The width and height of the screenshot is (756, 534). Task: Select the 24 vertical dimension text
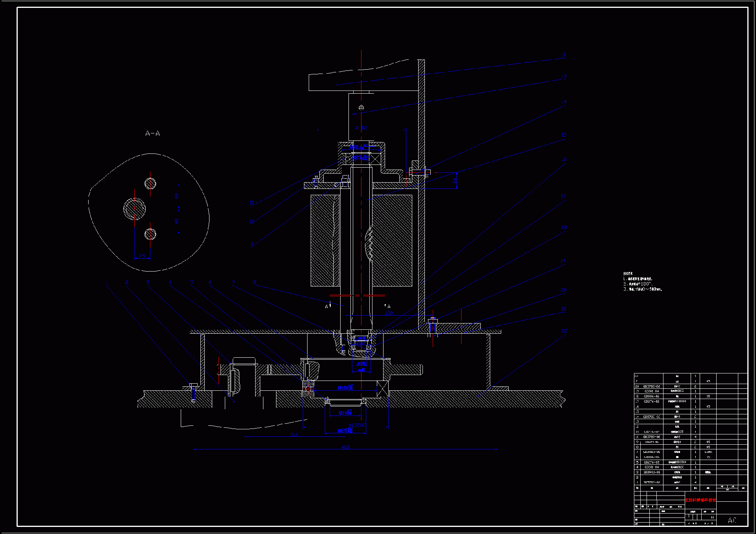(454, 180)
